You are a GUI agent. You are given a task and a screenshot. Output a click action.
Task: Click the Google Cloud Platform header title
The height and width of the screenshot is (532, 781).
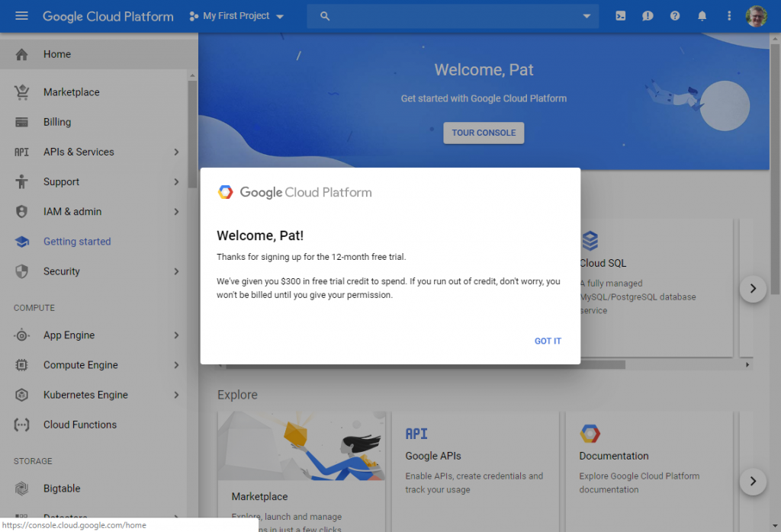click(108, 16)
